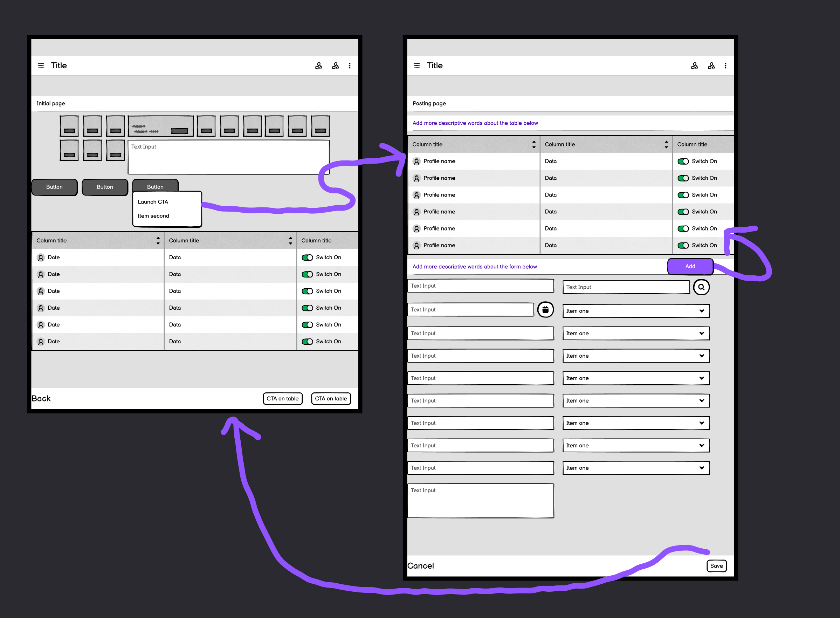Viewport: 840px width, 618px height.
Task: Click the second flowchart icon on Posting page header
Action: point(711,66)
